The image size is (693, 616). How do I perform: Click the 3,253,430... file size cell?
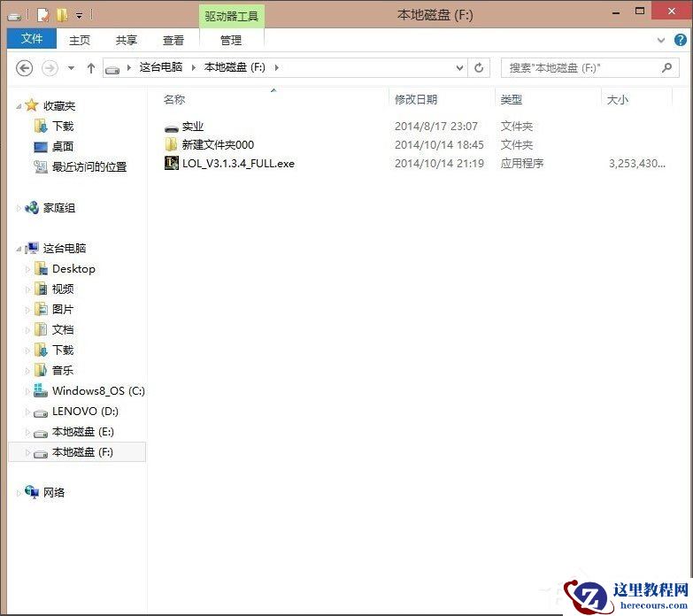[x=637, y=164]
